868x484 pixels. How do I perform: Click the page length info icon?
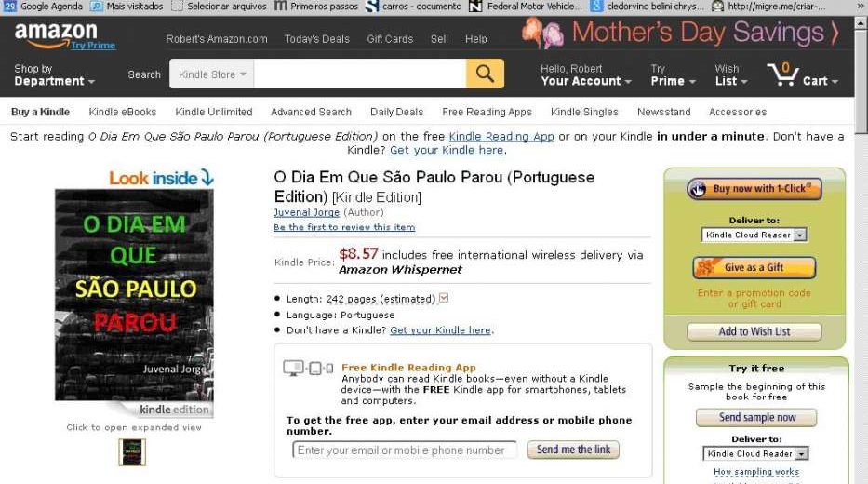point(444,298)
